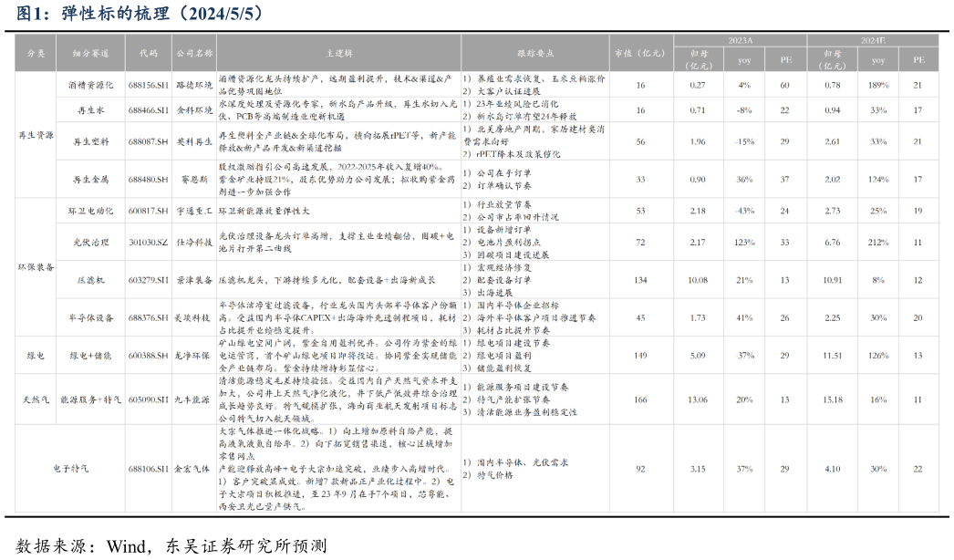The width and height of the screenshot is (954, 560).
Task: Click the yoy value '212%'
Action: click(x=878, y=243)
